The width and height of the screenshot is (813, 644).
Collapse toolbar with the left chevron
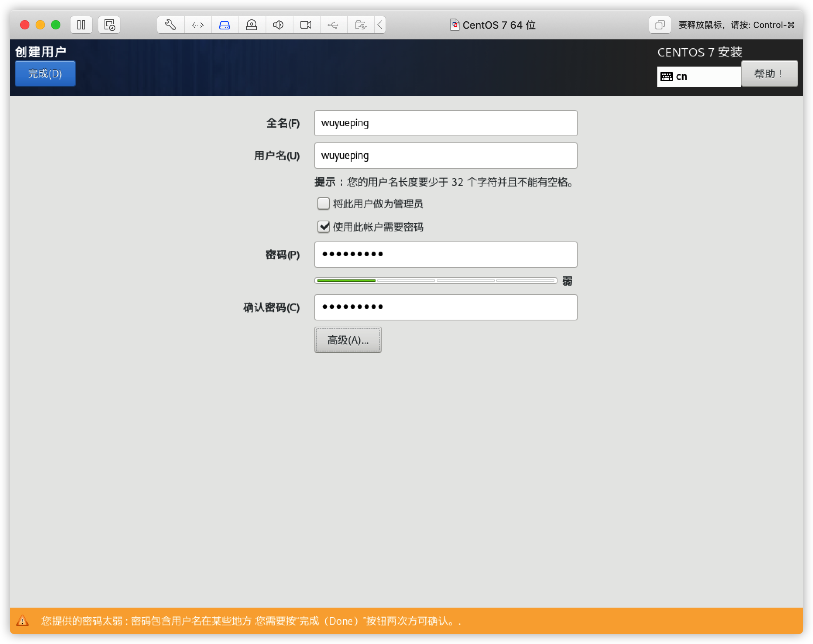[380, 25]
